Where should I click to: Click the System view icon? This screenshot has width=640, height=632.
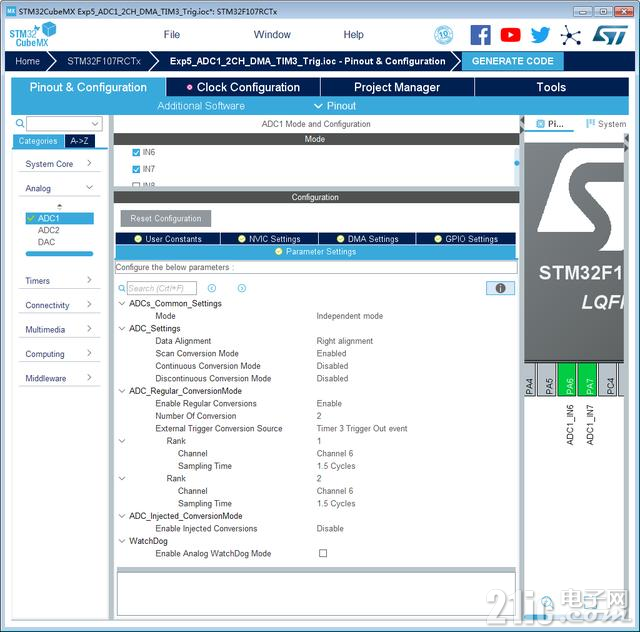590,123
